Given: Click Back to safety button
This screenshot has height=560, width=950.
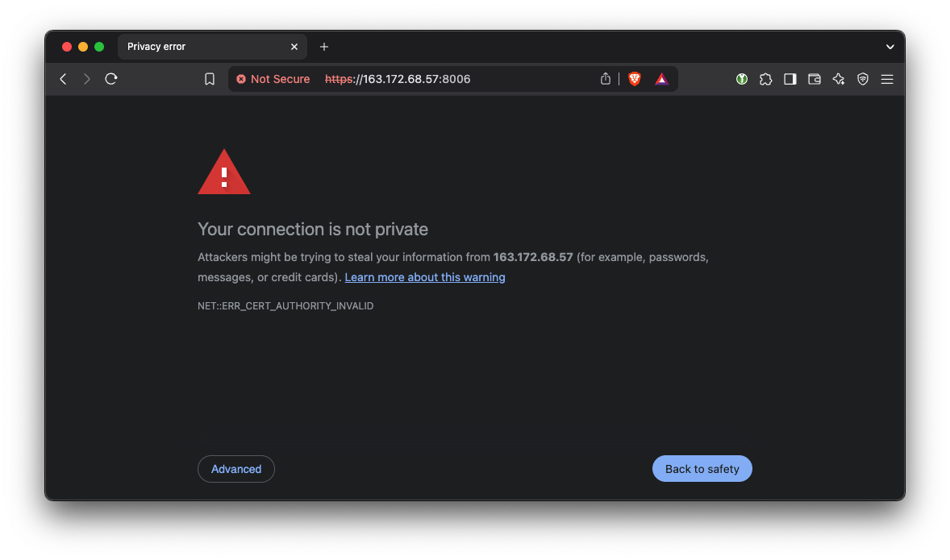Looking at the screenshot, I should pos(702,469).
